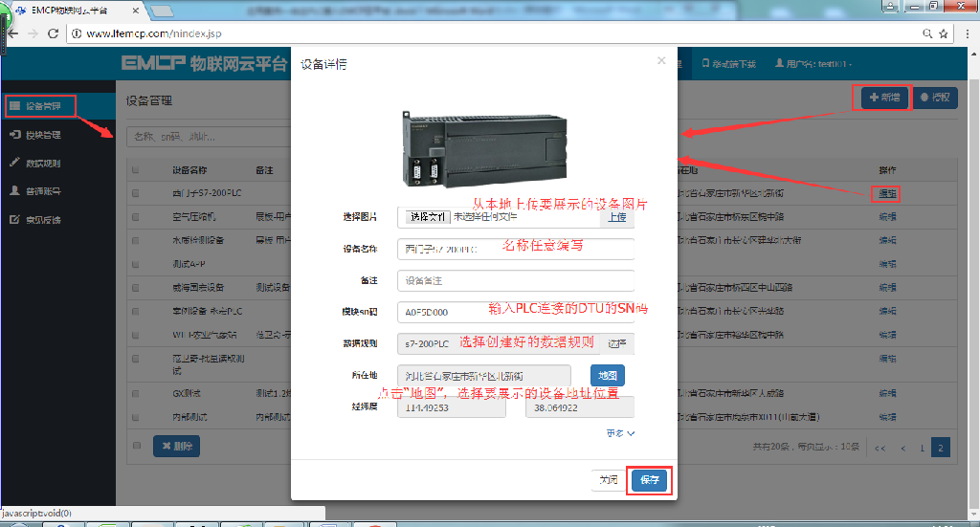Toggle the select-all checkbox in table header
Image resolution: width=980 pixels, height=527 pixels.
(x=136, y=170)
